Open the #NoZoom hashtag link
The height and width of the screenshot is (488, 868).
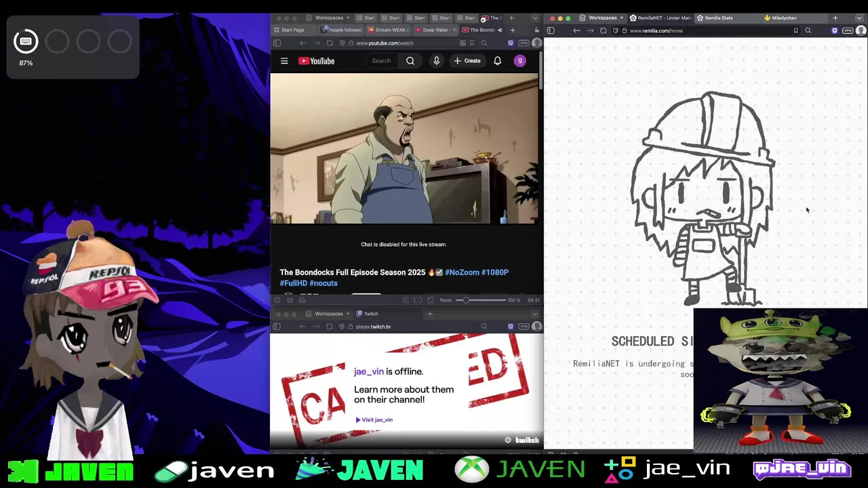(462, 272)
